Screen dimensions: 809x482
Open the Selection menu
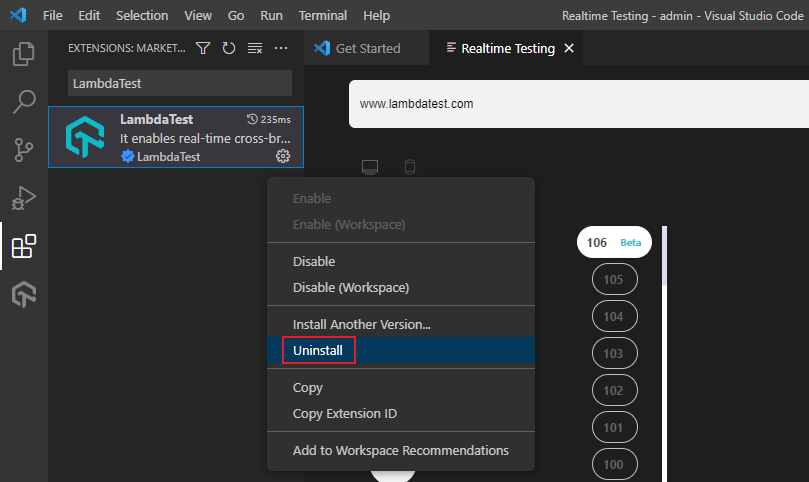(x=142, y=15)
